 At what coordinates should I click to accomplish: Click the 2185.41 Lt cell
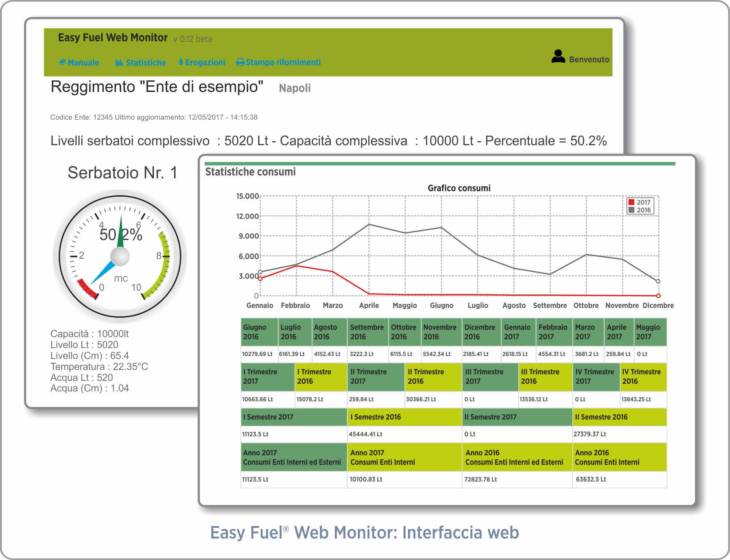coord(482,354)
